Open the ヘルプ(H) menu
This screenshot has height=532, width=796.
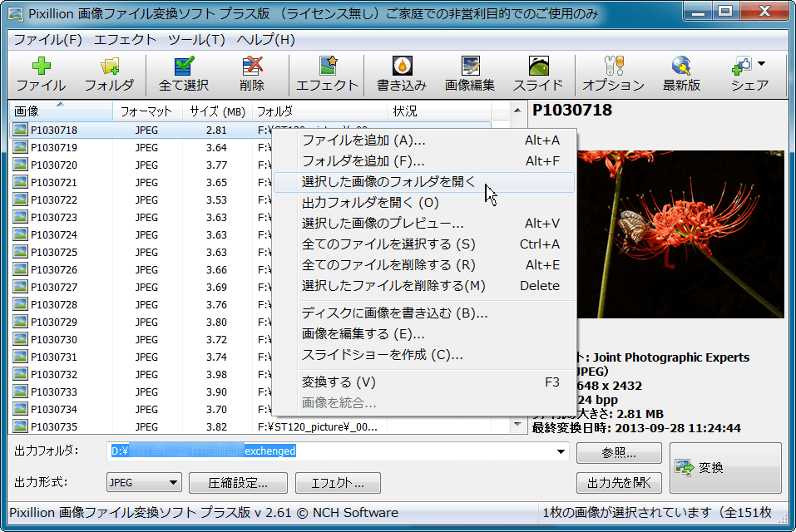[266, 40]
